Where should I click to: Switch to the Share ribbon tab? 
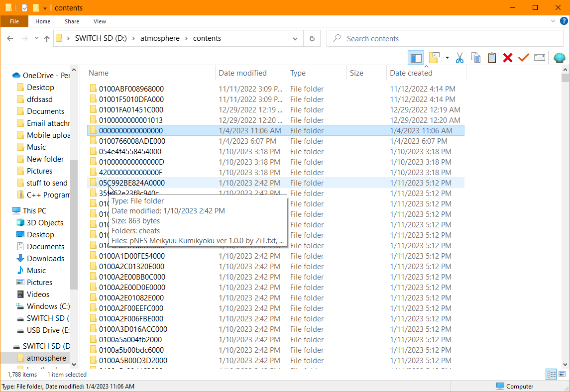click(x=72, y=21)
